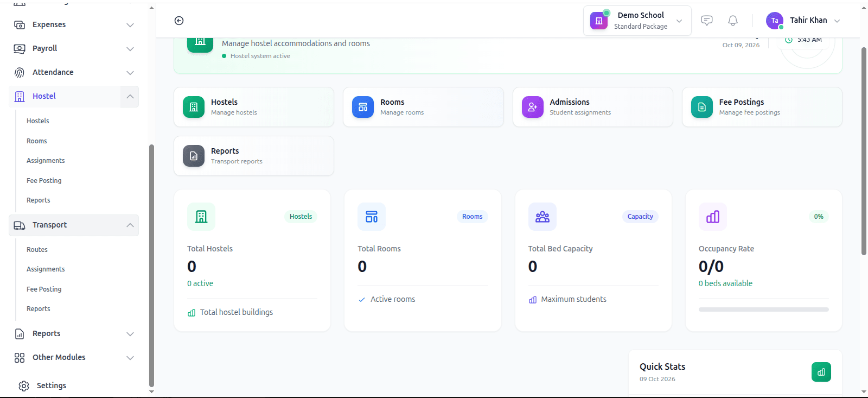Click the gray Reports card icon
The width and height of the screenshot is (868, 398).
coord(194,156)
